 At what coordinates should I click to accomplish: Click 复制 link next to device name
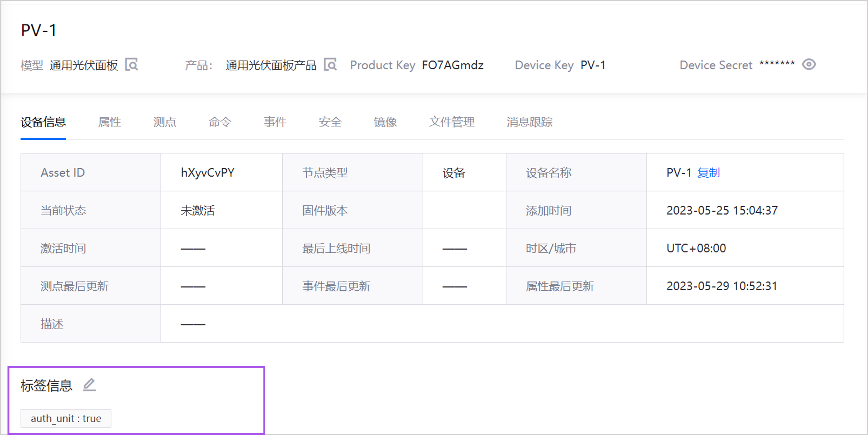(x=708, y=173)
